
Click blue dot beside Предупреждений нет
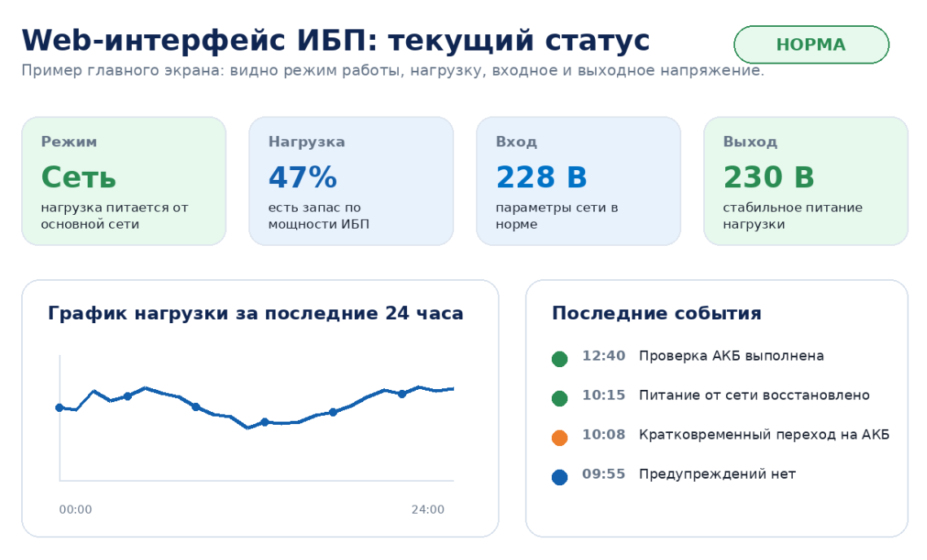click(559, 477)
